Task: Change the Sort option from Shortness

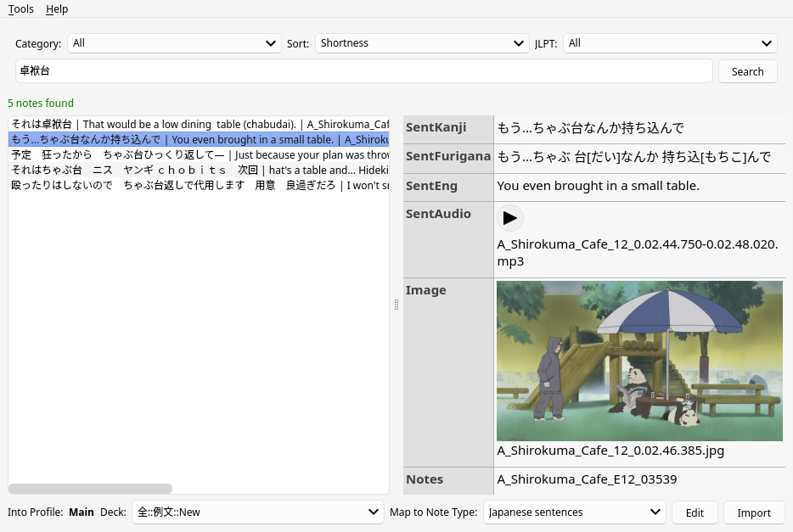Action: click(422, 43)
